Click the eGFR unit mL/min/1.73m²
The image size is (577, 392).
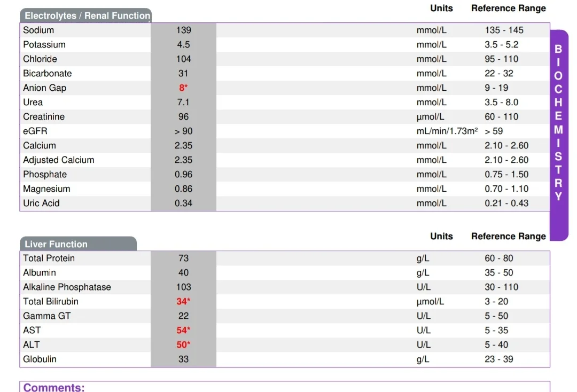tap(447, 131)
